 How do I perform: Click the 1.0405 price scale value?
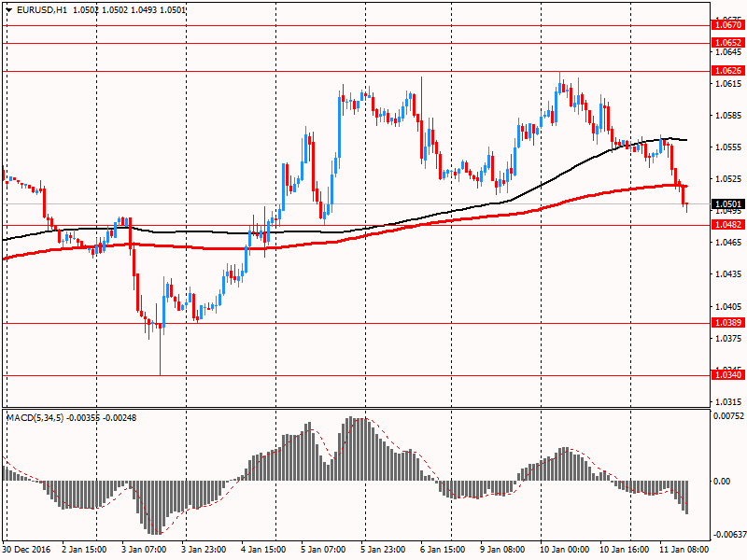pyautogui.click(x=729, y=306)
